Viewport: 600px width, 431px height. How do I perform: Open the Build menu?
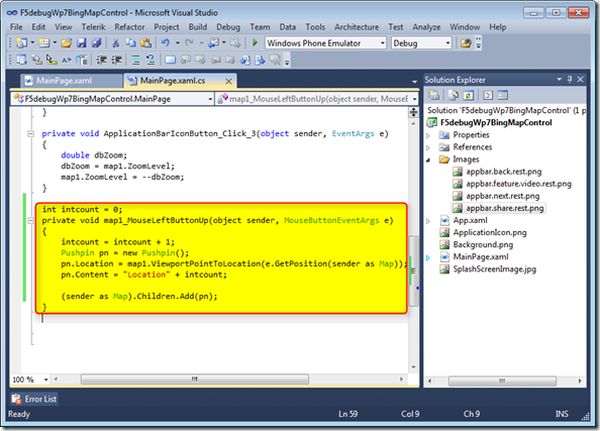197,27
